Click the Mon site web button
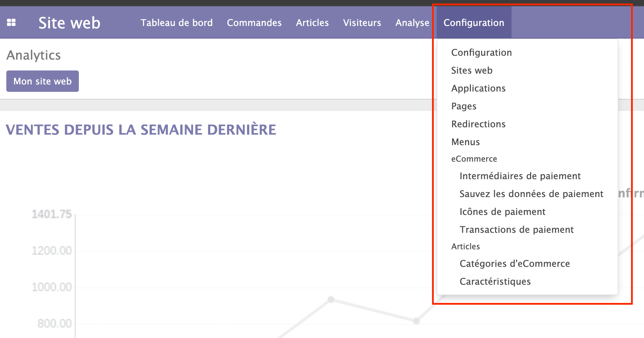Screen dimensions: 644x338 (x=42, y=81)
